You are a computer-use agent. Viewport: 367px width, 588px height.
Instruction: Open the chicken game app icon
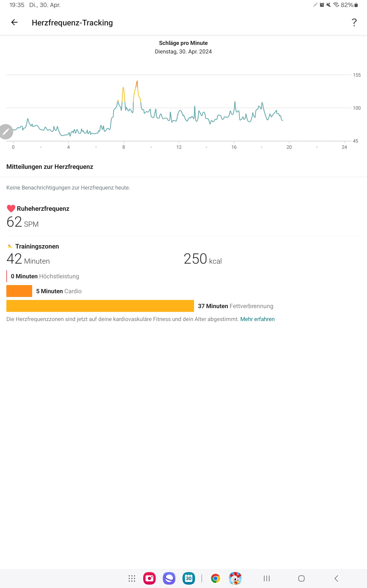(x=235, y=578)
